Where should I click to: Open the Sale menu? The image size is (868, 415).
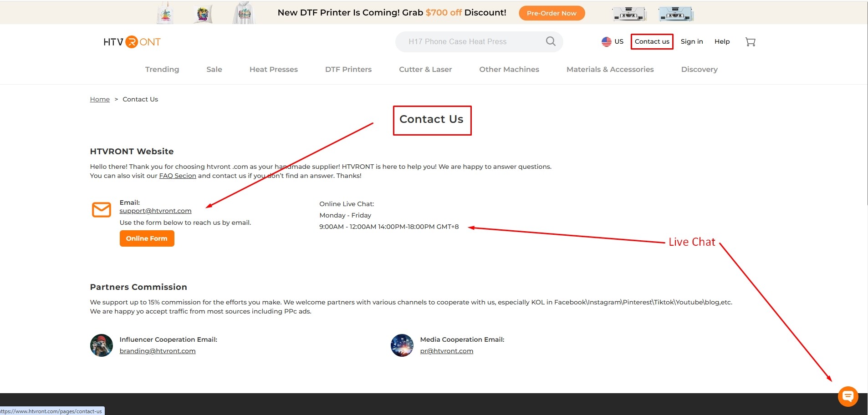(x=214, y=69)
